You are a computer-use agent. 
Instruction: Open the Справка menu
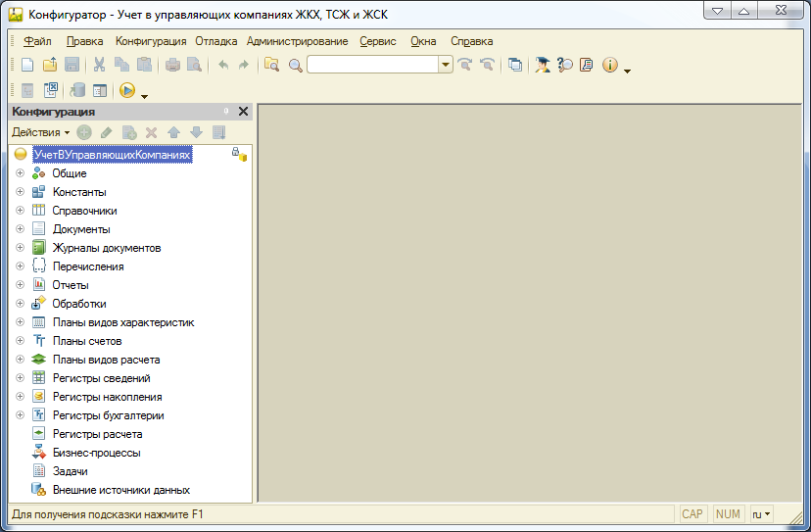[x=472, y=41]
